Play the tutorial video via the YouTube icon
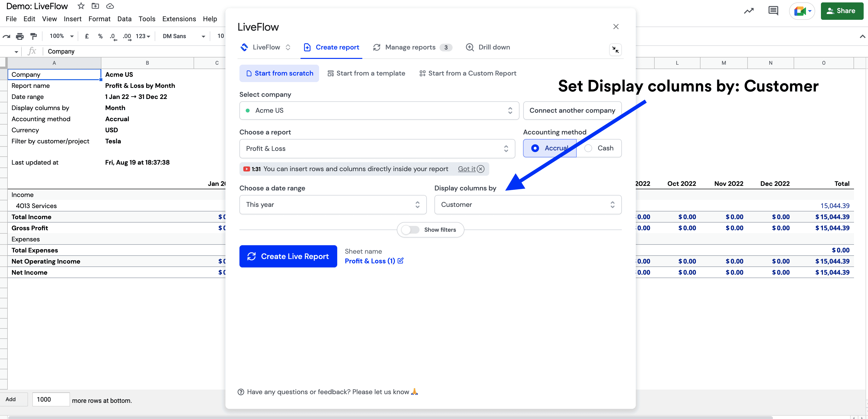868x419 pixels. point(247,169)
